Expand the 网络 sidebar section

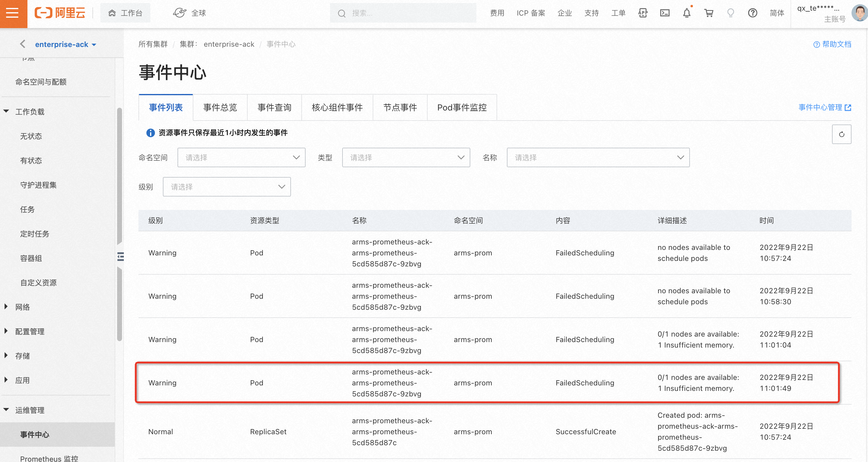coord(6,307)
